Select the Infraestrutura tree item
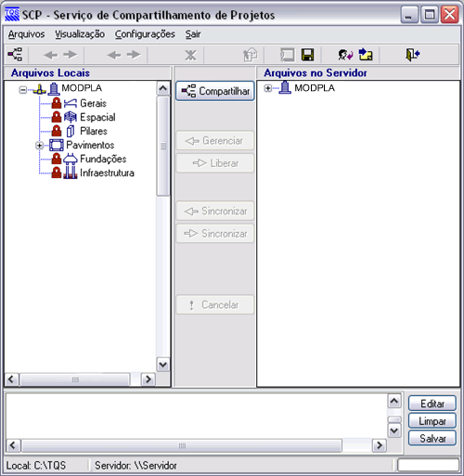 pyautogui.click(x=107, y=173)
